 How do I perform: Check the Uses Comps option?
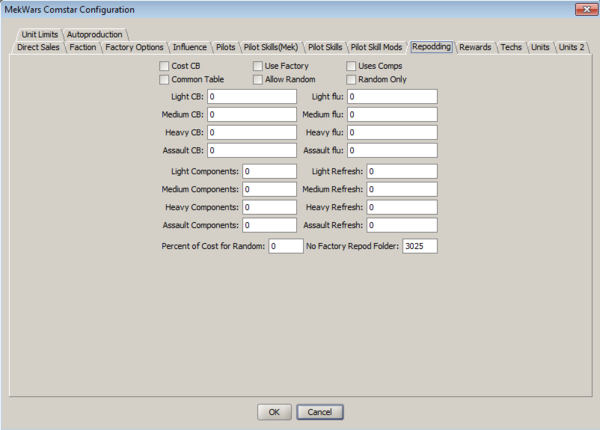click(351, 66)
